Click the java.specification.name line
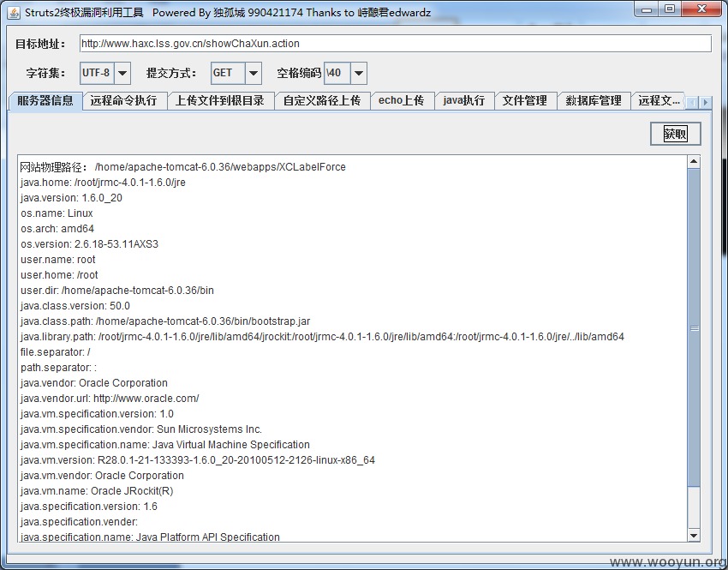The height and width of the screenshot is (570, 728). [150, 537]
